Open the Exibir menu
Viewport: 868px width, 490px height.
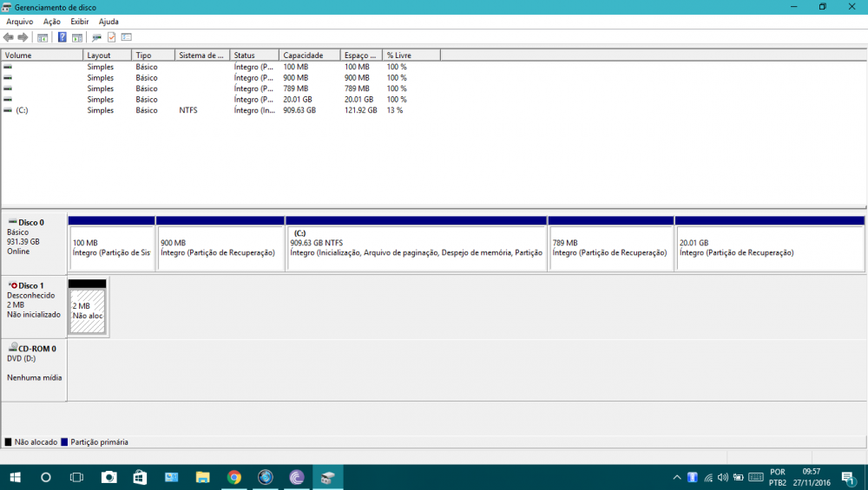pyautogui.click(x=80, y=21)
